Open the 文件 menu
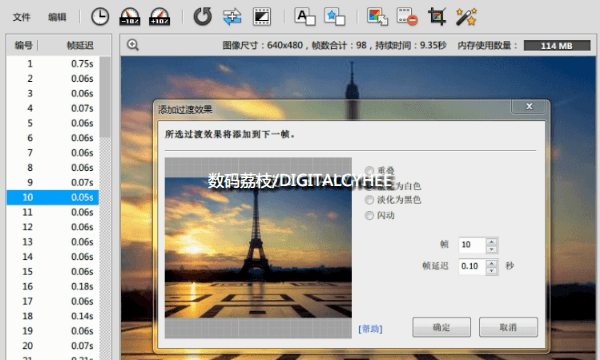 click(21, 17)
